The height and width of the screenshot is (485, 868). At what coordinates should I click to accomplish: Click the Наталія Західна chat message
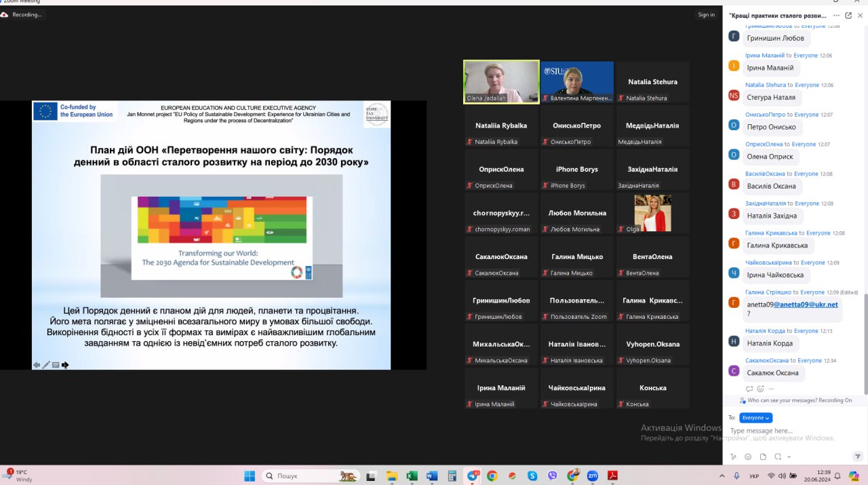[772, 216]
